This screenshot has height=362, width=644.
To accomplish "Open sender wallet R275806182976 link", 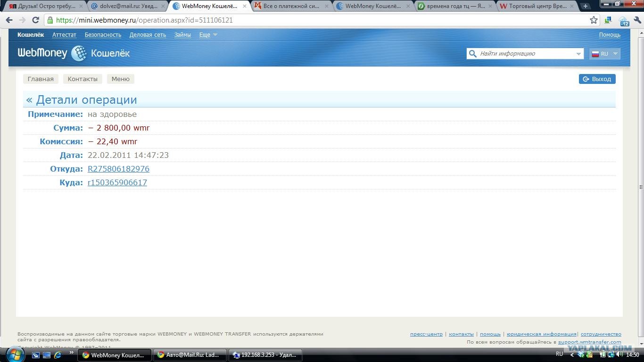I will tap(118, 169).
